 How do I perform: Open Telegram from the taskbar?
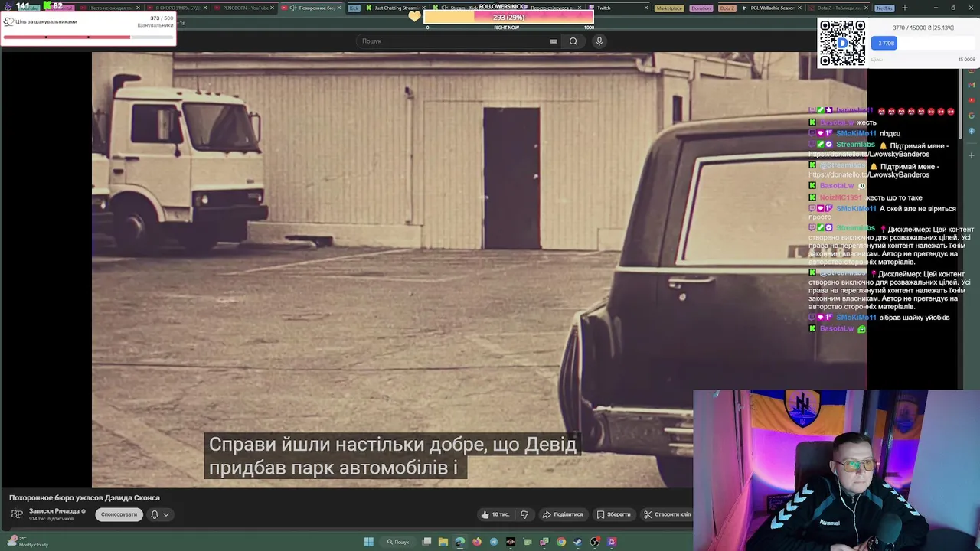click(x=493, y=542)
